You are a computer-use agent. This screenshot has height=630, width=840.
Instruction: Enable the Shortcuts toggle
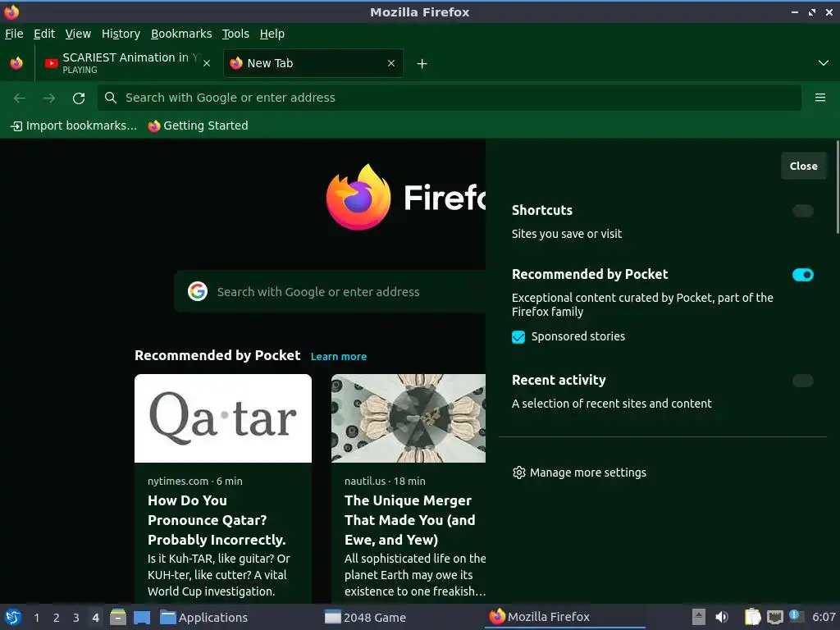(x=803, y=211)
